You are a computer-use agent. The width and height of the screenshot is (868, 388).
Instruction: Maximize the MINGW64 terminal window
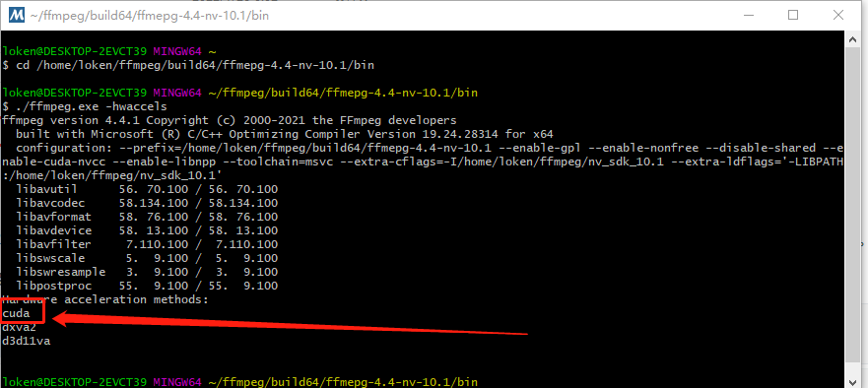tap(793, 15)
